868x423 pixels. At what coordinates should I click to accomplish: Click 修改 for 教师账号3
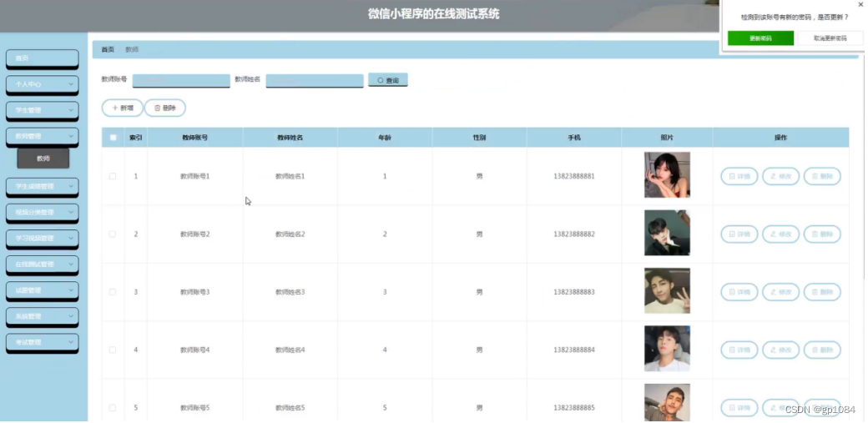(780, 292)
